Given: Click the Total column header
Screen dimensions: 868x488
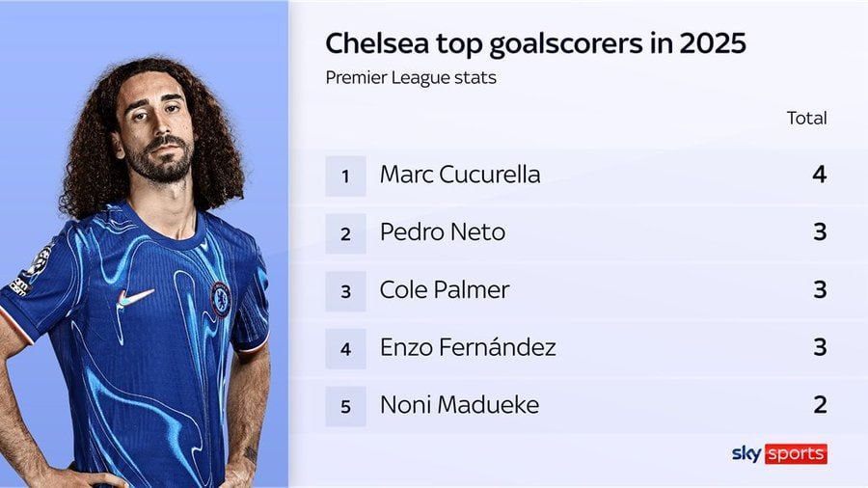Looking at the screenshot, I should 806,118.
